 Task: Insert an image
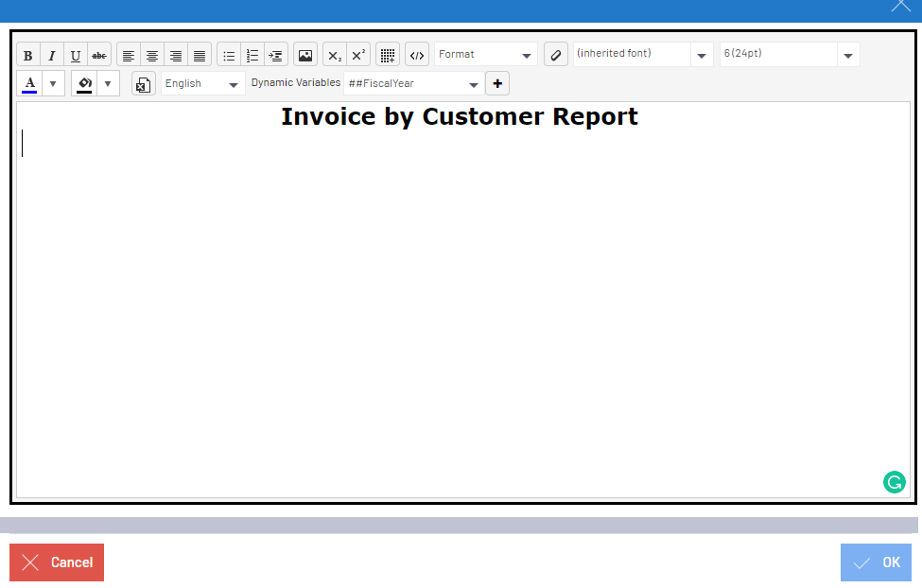tap(304, 54)
